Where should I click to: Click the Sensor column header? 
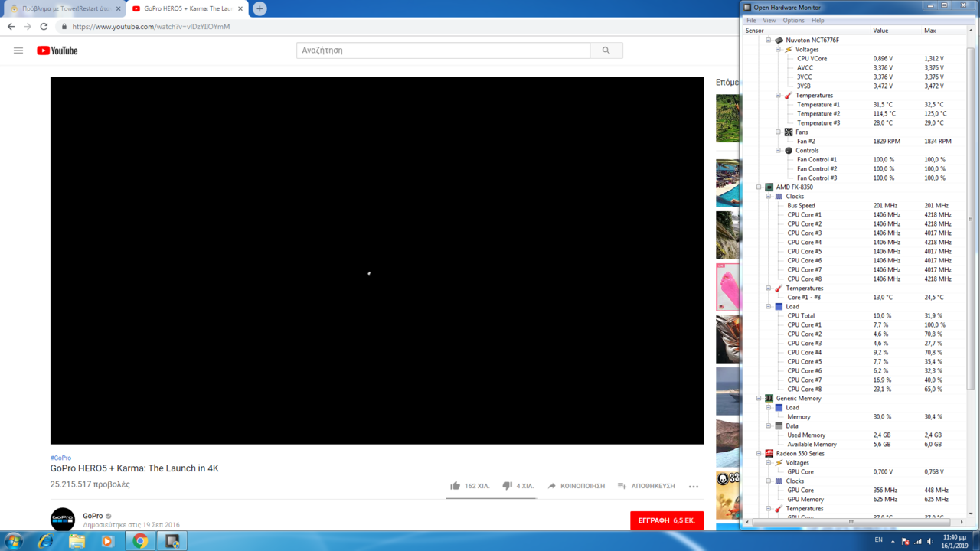click(808, 31)
